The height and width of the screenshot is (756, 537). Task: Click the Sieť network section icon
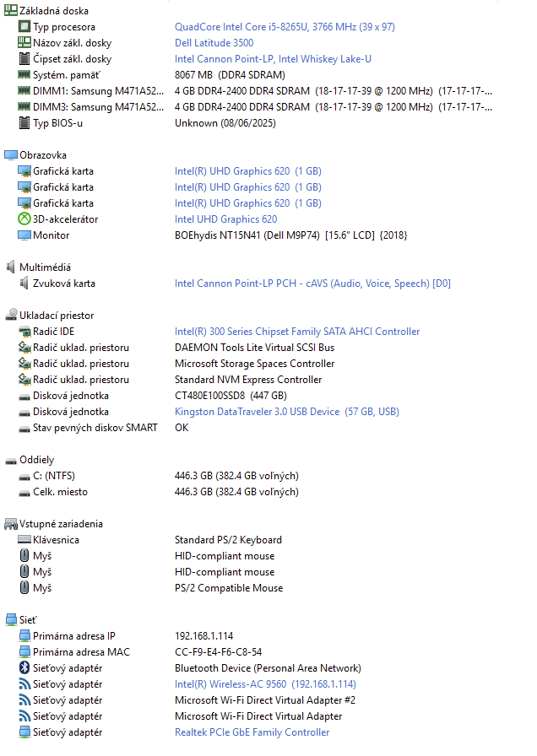pos(11,620)
